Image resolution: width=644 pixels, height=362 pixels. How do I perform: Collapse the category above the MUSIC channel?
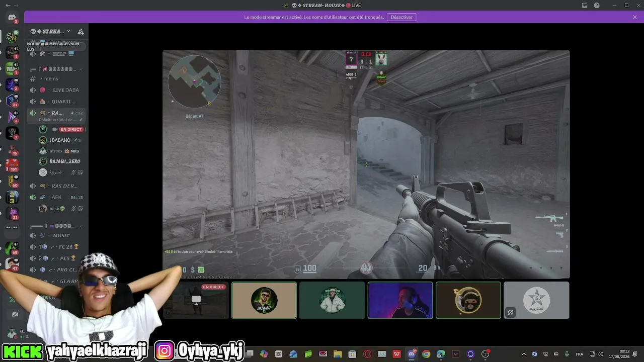tap(56, 226)
